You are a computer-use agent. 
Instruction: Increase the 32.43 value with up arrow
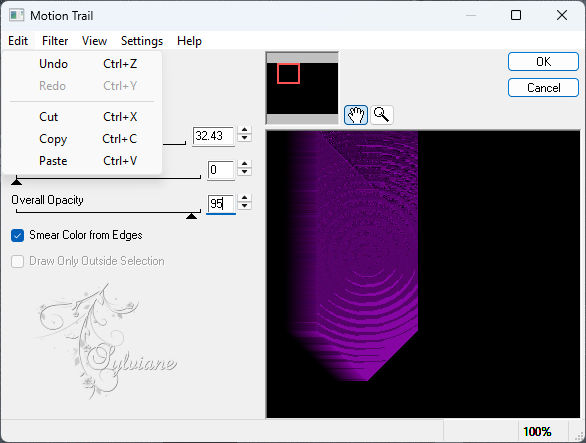(x=244, y=130)
